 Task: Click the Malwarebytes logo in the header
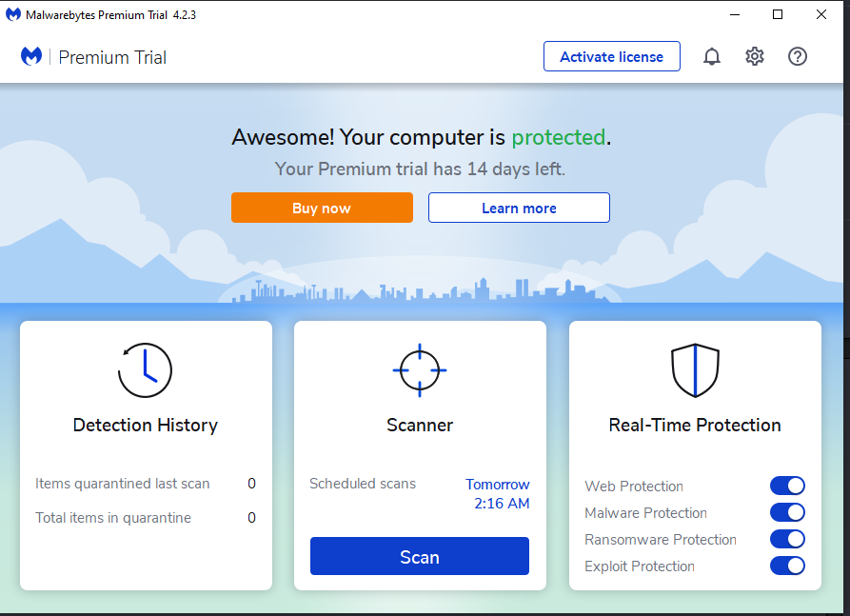[31, 57]
